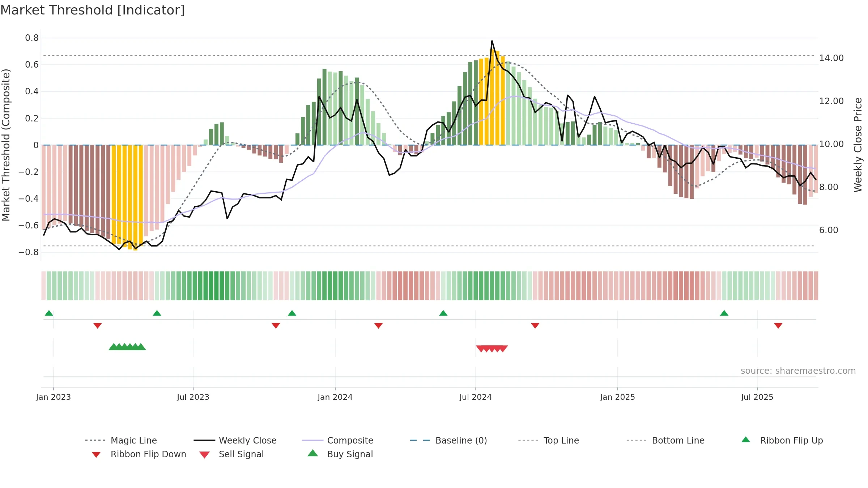
Task: Toggle the Weekly Close legend entry
Action: coord(235,440)
